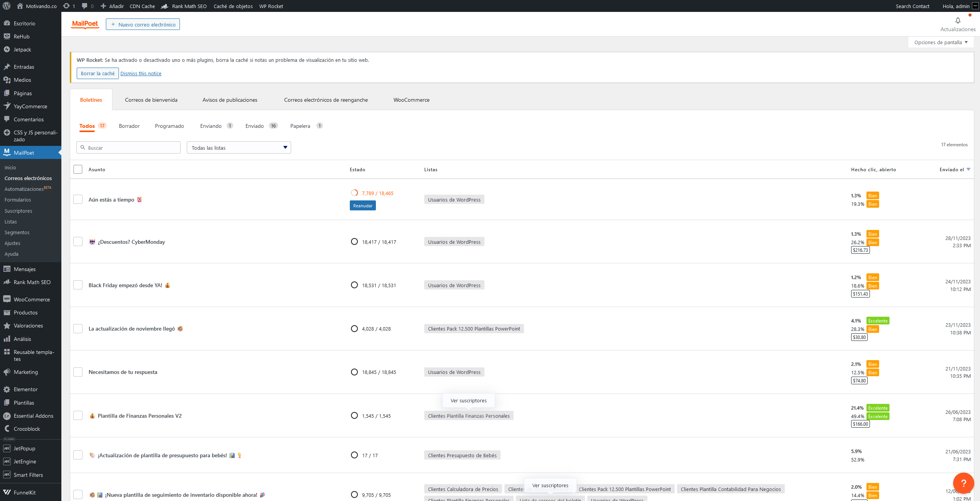The height and width of the screenshot is (501, 980).
Task: Click the updates icon in admin bar
Action: click(x=67, y=6)
